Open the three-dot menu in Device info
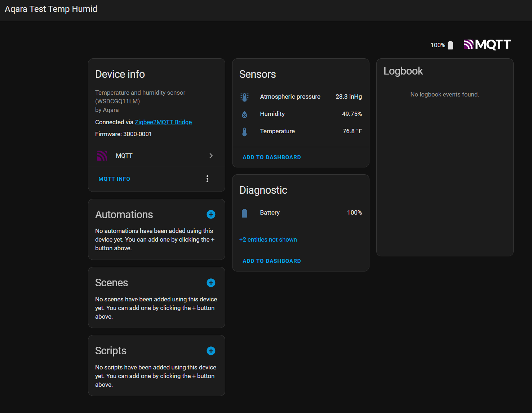Screen dimensions: 532x413 click(x=207, y=179)
